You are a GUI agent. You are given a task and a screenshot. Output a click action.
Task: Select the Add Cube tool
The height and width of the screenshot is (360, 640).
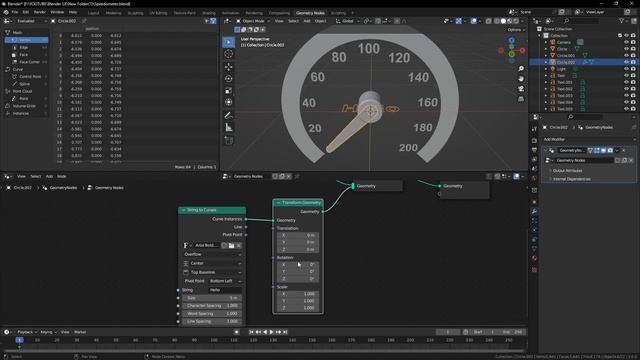pyautogui.click(x=229, y=140)
